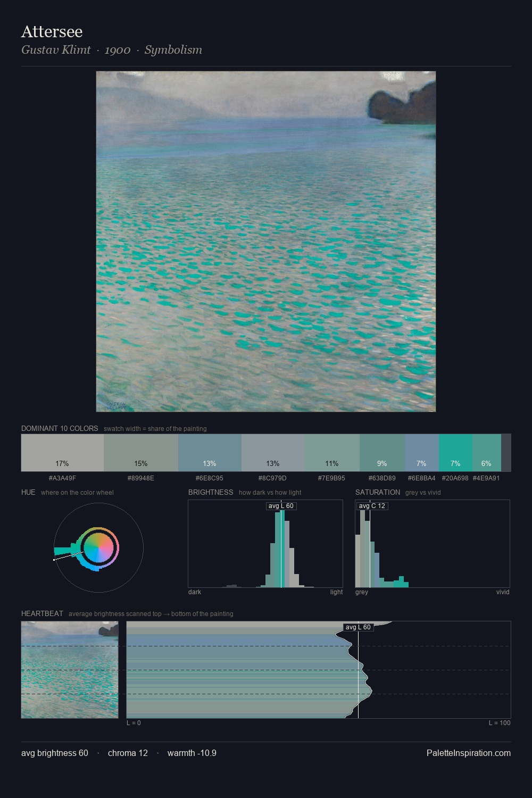Click the avg L 60 label in Brightness chart

(281, 506)
